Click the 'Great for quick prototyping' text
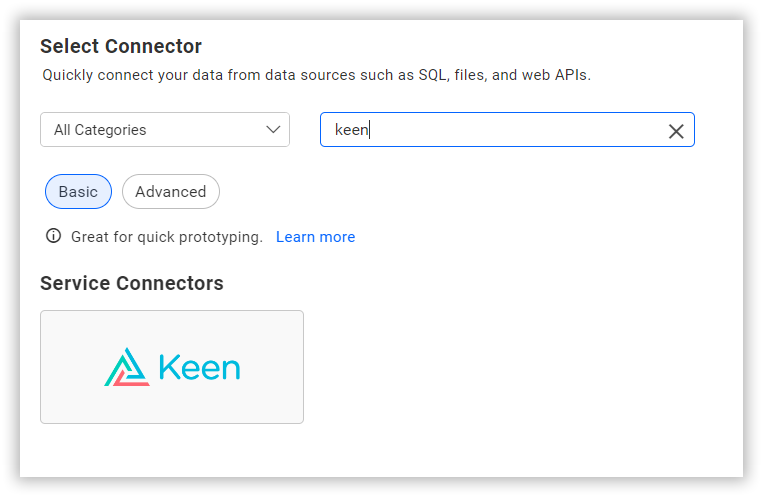This screenshot has height=497, width=763. pos(167,237)
